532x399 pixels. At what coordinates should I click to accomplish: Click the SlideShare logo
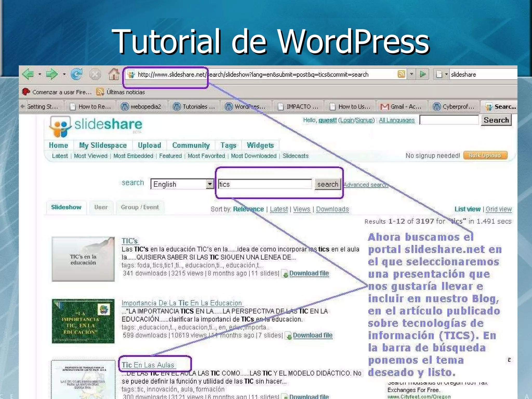pos(96,126)
